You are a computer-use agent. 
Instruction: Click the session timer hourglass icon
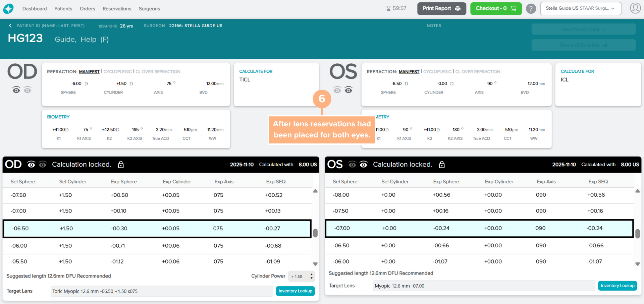pos(388,9)
